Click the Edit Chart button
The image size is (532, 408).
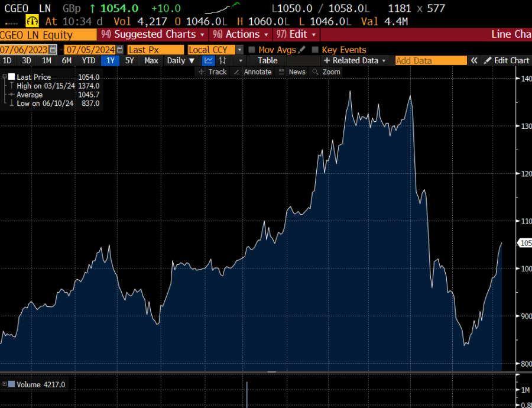[x=506, y=60]
